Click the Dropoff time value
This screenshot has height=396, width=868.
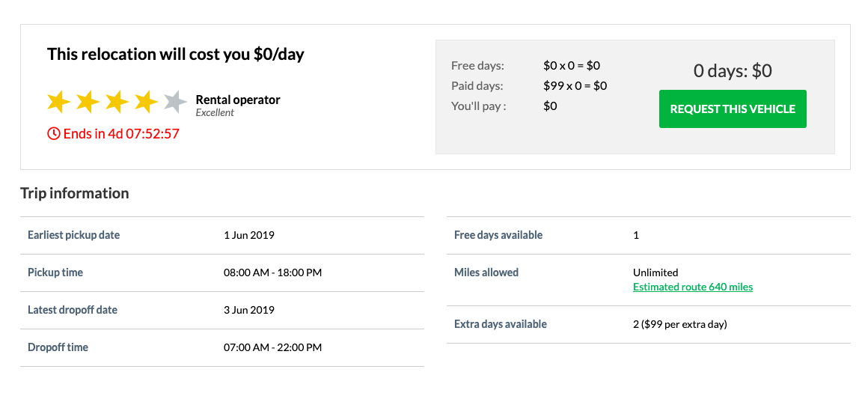(x=272, y=347)
